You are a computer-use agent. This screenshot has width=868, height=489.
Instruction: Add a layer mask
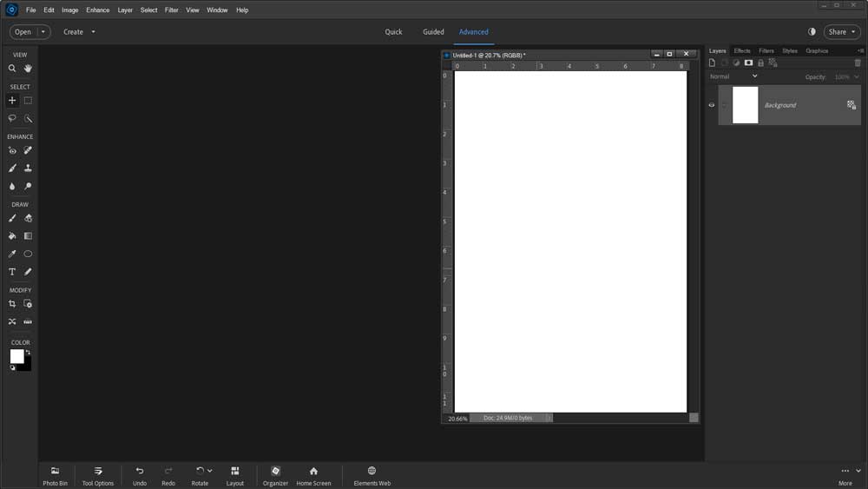pyautogui.click(x=748, y=63)
